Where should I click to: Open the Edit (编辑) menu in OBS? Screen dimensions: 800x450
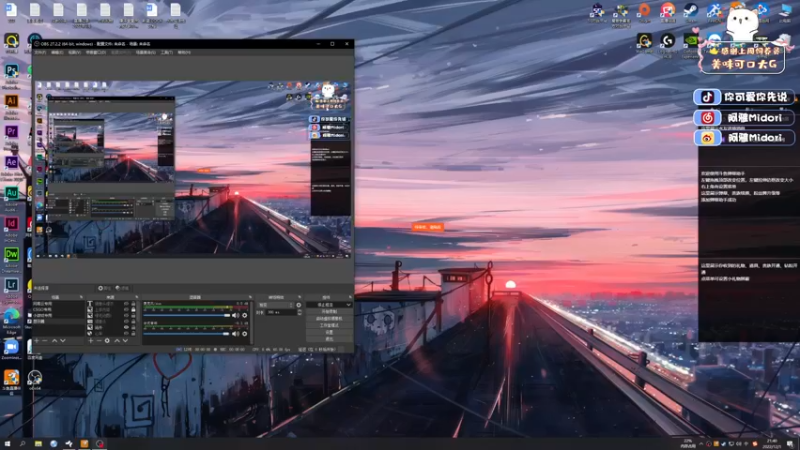tap(57, 52)
